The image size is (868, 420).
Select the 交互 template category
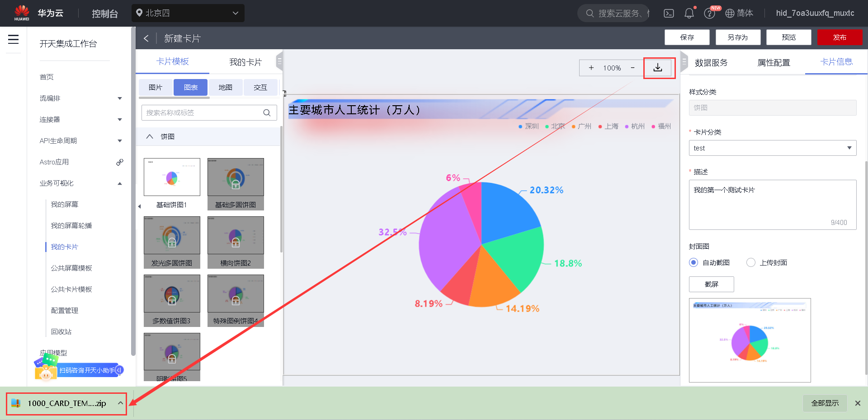260,88
